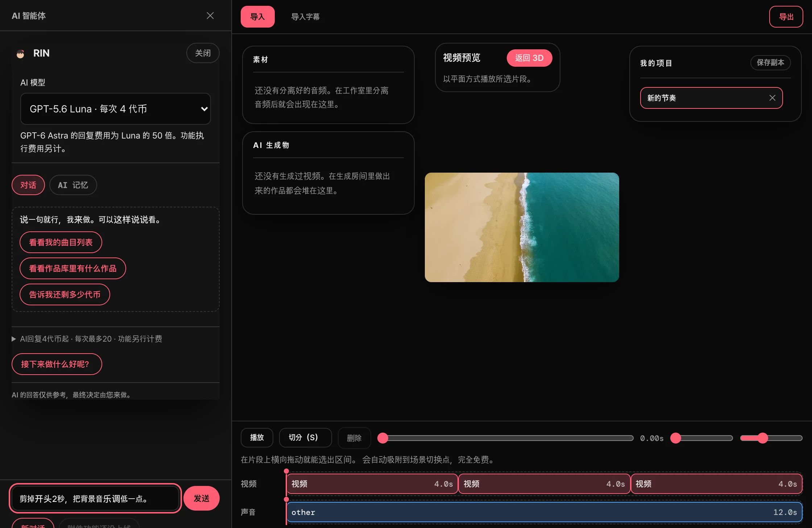This screenshot has height=528, width=812.
Task: Click the 导出 button
Action: coord(786,17)
